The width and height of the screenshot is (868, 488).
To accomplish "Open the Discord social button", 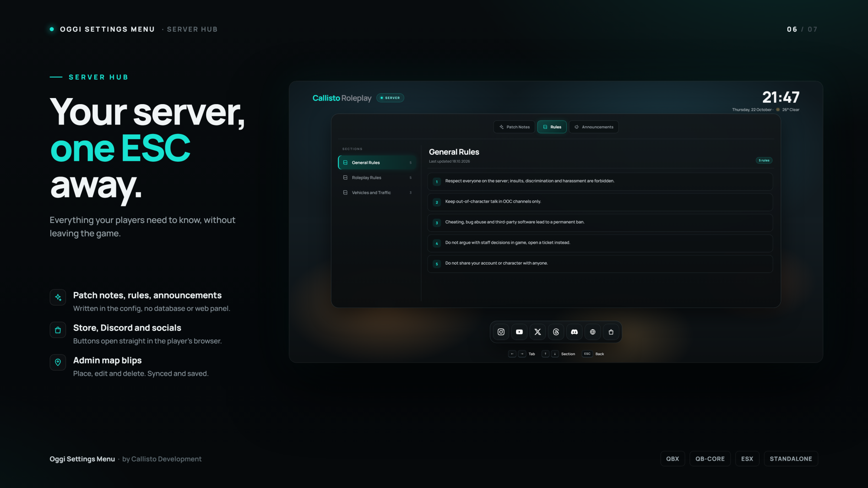I will click(574, 332).
